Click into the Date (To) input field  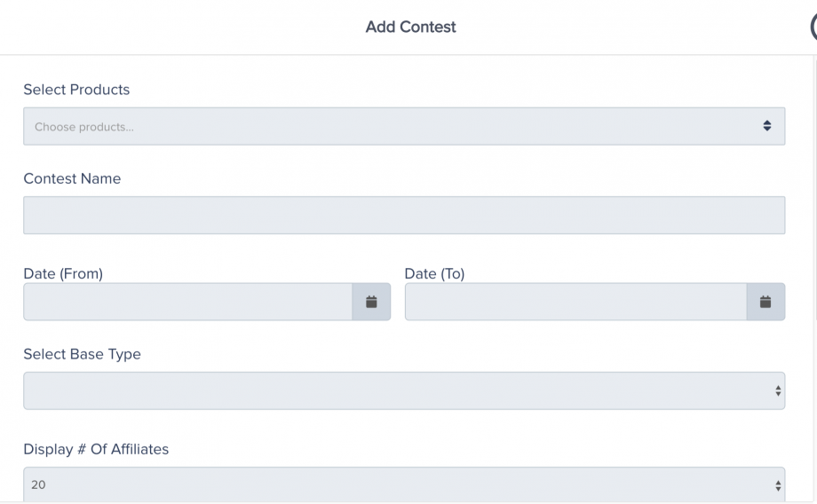pyautogui.click(x=575, y=303)
